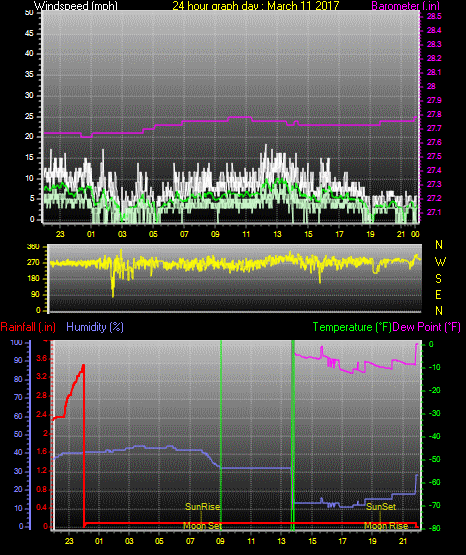The height and width of the screenshot is (555, 466).
Task: Click hour 13 on the windspeed time axis
Action: tap(277, 234)
